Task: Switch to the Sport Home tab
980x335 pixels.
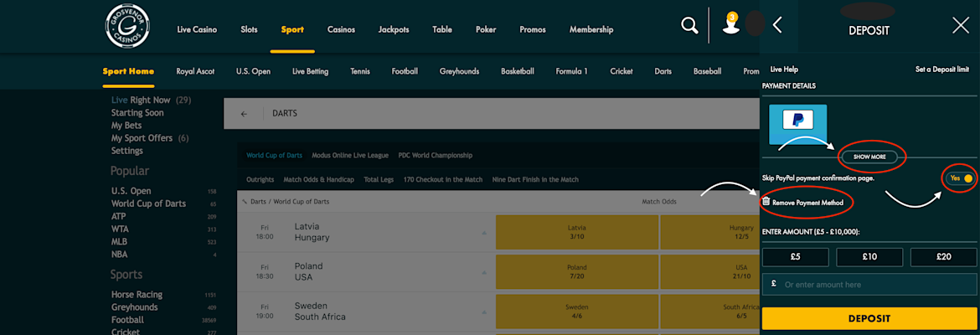Action: coord(128,71)
